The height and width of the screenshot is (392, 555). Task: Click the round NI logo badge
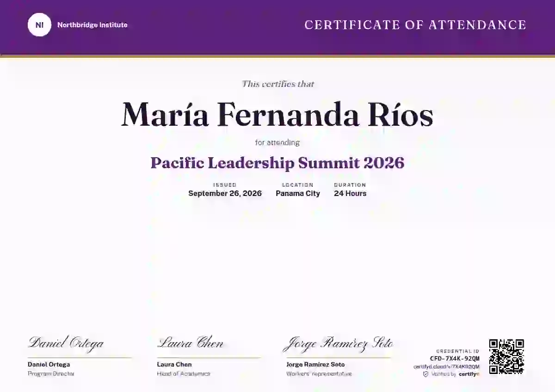(39, 25)
